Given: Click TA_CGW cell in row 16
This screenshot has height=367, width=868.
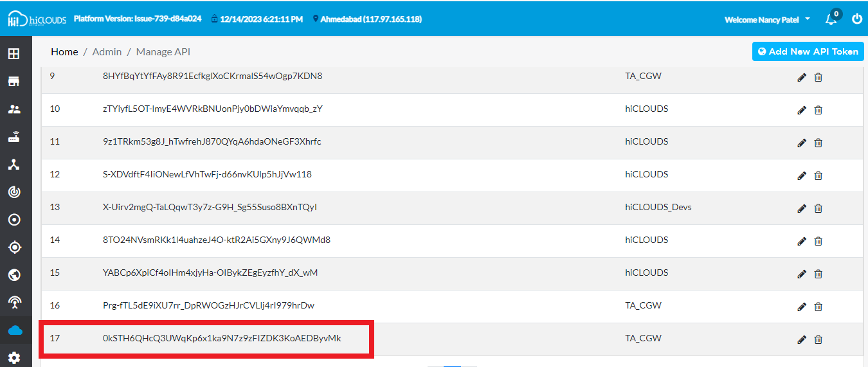Looking at the screenshot, I should click(643, 305).
